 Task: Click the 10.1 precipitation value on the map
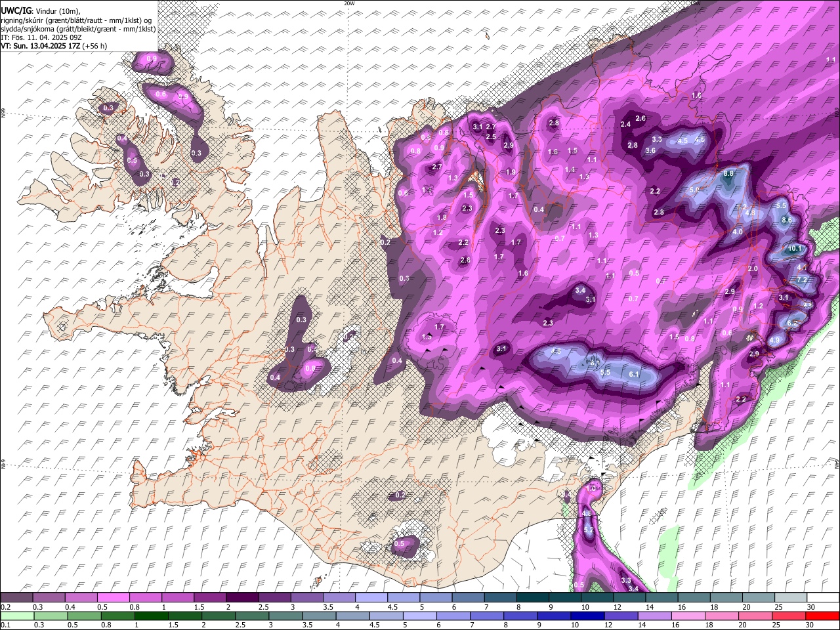(x=795, y=249)
